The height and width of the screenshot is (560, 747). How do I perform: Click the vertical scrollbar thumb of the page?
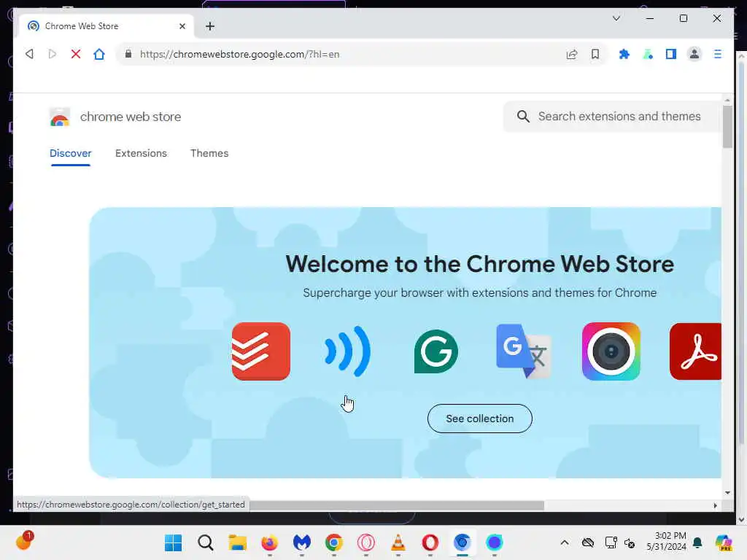pos(727,127)
